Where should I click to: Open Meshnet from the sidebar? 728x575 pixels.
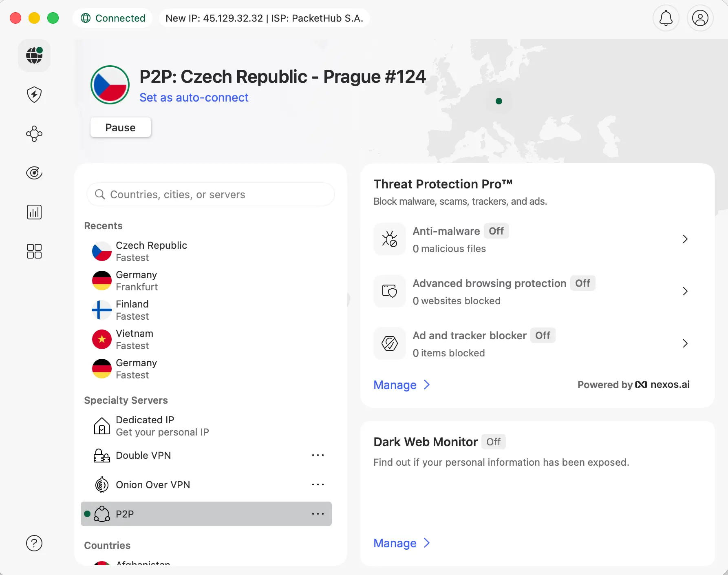(x=34, y=134)
